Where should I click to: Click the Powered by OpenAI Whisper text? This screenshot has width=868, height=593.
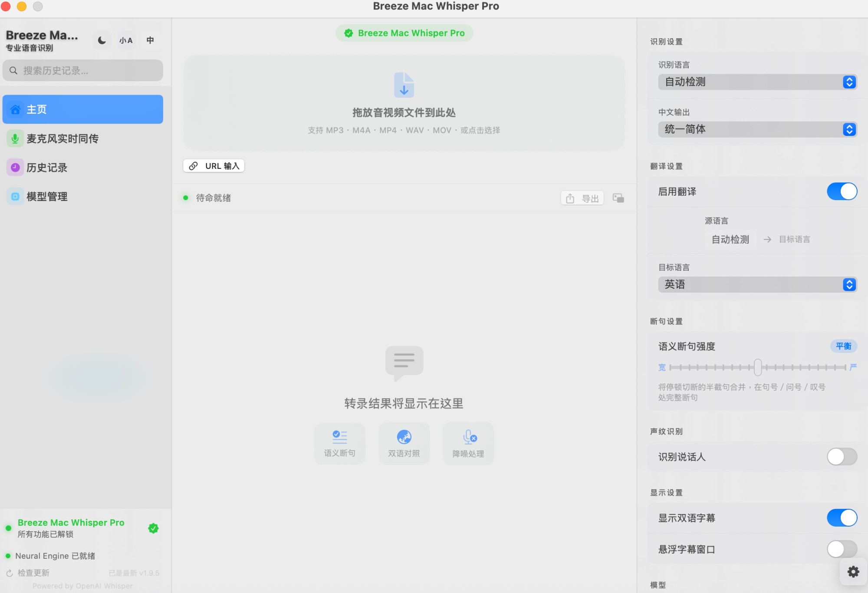[82, 586]
